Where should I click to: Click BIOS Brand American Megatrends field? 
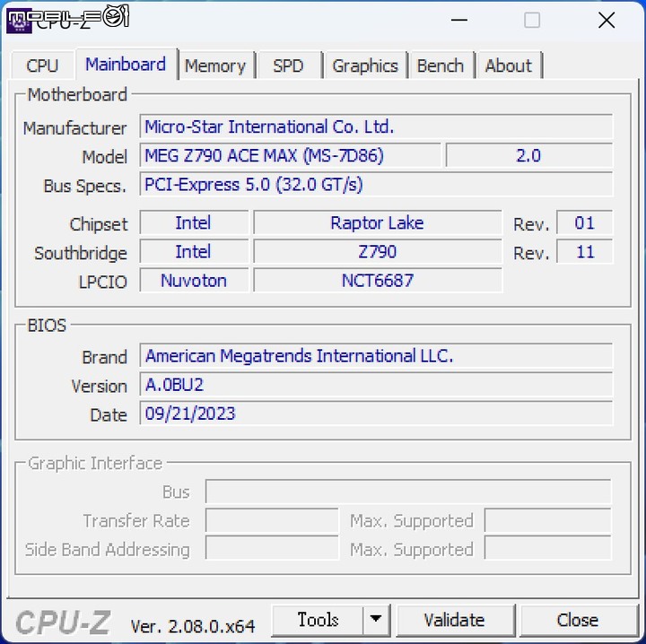point(376,355)
